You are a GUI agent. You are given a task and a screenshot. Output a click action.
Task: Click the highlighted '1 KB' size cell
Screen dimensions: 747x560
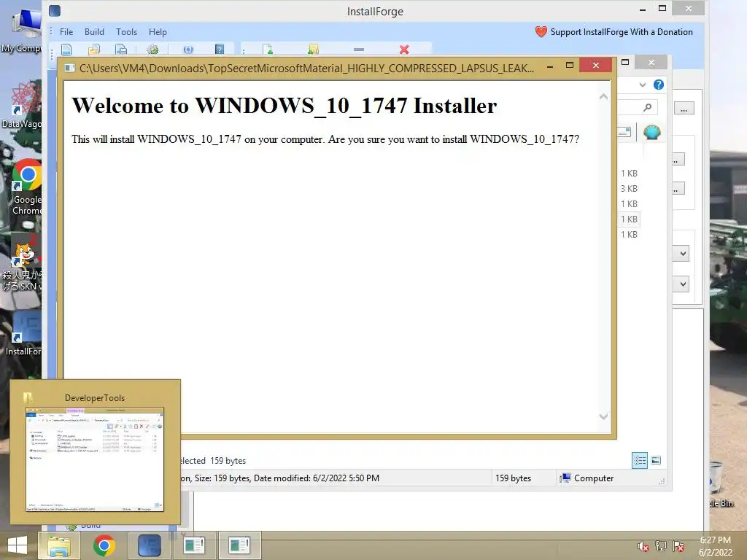(629, 219)
